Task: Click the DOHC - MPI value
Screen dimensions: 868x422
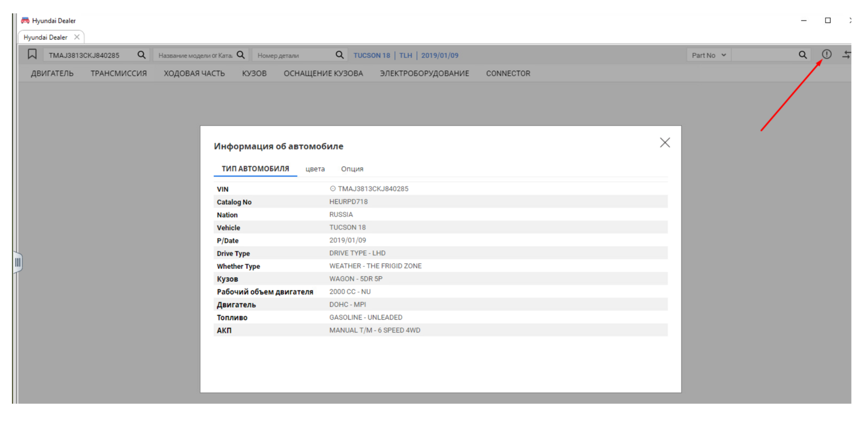Action: [x=348, y=305]
